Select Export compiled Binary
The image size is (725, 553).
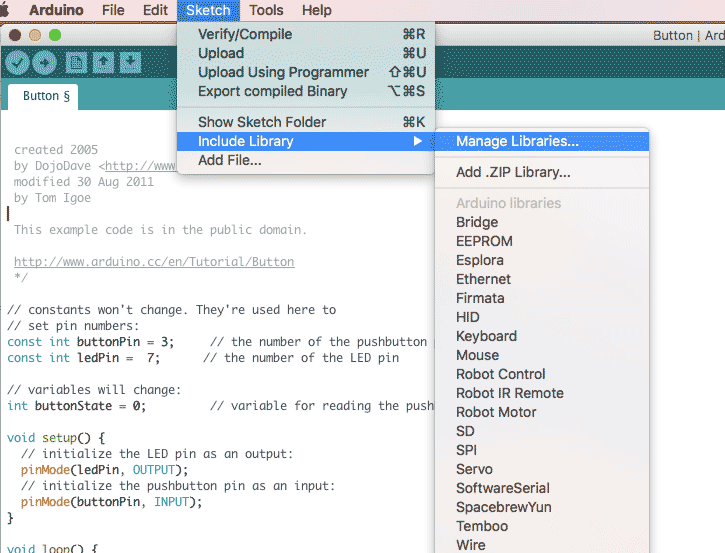click(306, 91)
